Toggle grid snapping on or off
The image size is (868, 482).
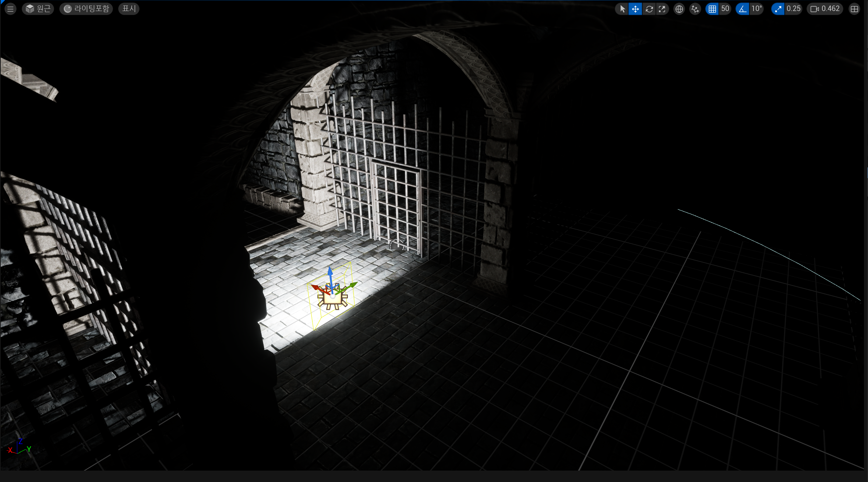point(712,9)
